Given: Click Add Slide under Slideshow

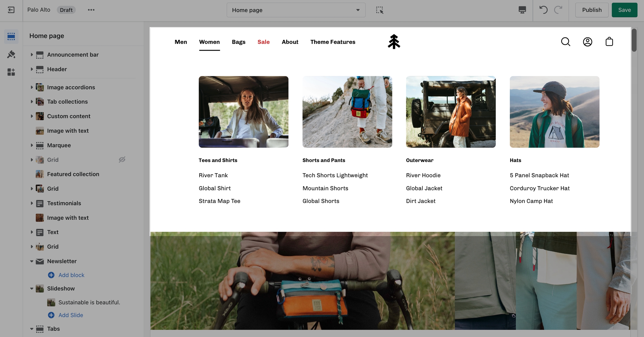Looking at the screenshot, I should (x=70, y=315).
